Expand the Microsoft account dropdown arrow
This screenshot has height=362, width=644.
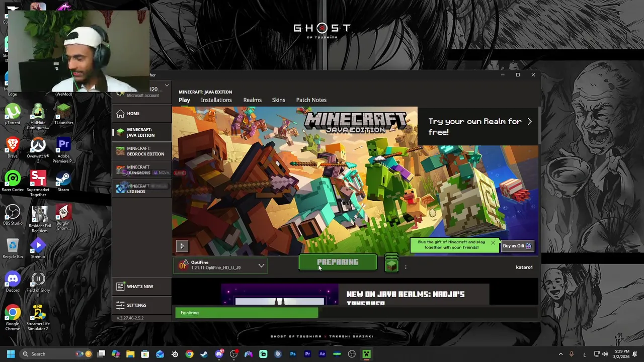pos(167,85)
